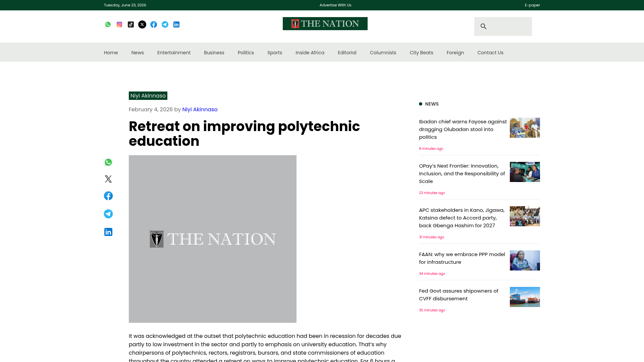Click article title Retreat on improving polytechnic education
644x362 pixels.
click(244, 134)
